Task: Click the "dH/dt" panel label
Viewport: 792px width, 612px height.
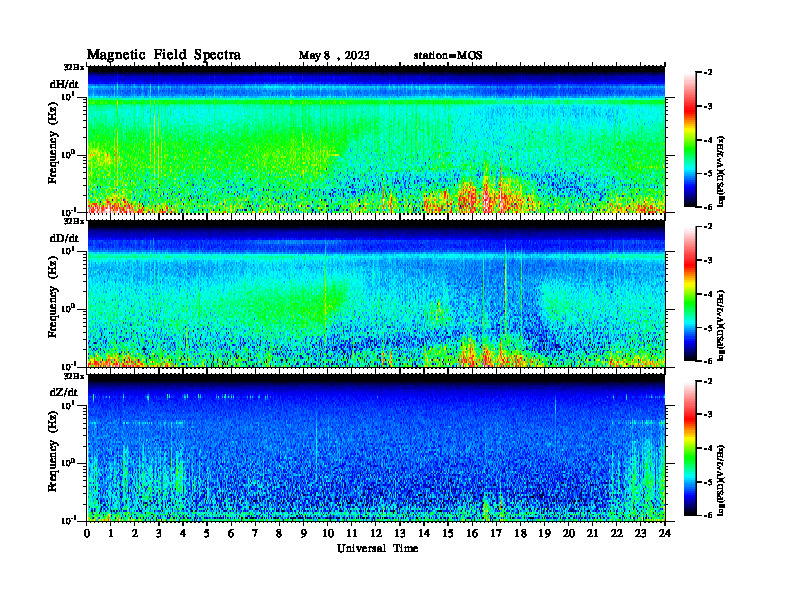Action: click(x=64, y=84)
